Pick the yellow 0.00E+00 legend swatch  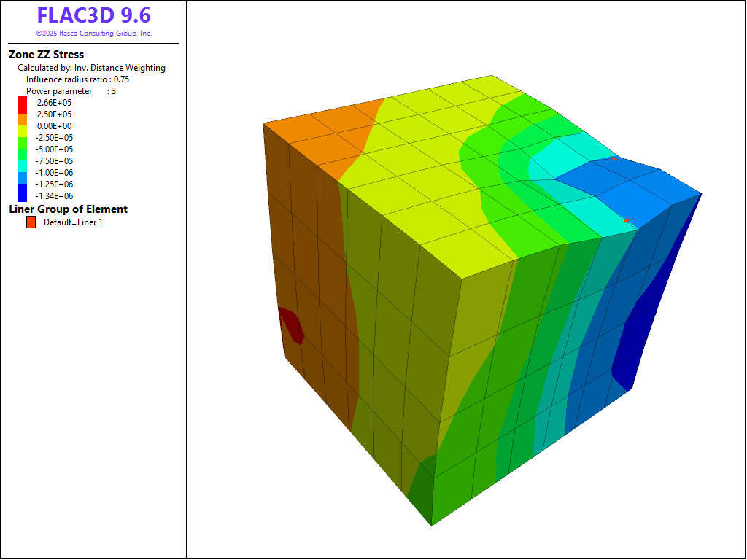coord(22,126)
